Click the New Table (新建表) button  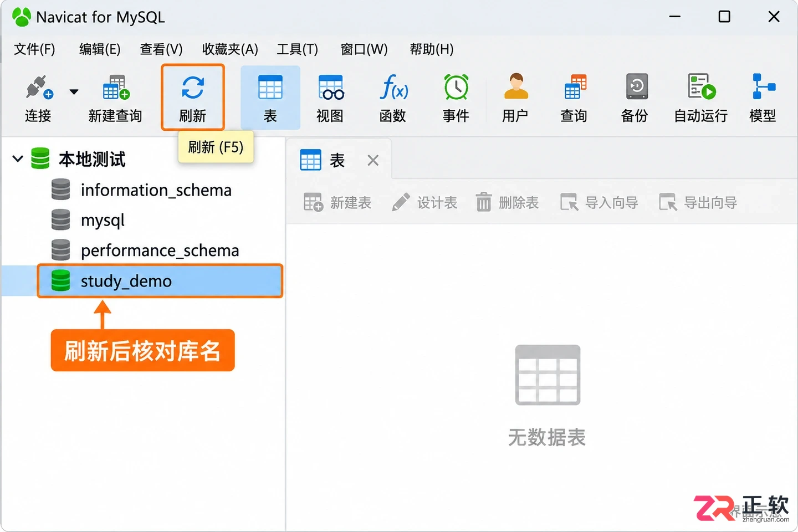tap(337, 203)
